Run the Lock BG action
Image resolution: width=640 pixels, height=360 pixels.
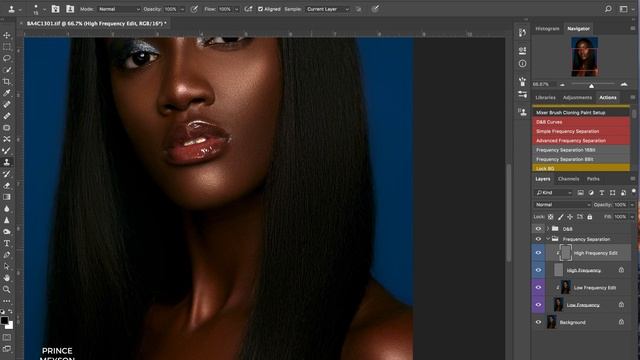coord(581,168)
